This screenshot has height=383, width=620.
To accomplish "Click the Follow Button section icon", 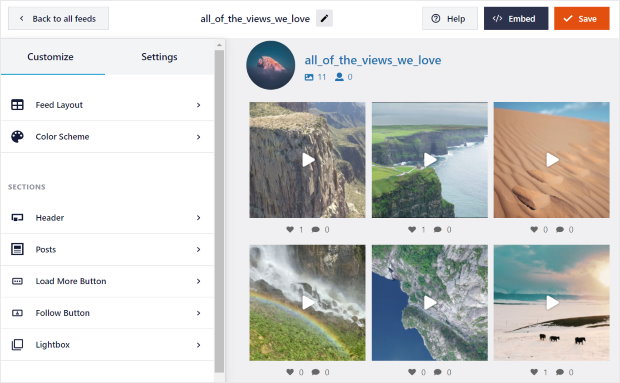I will 17,313.
